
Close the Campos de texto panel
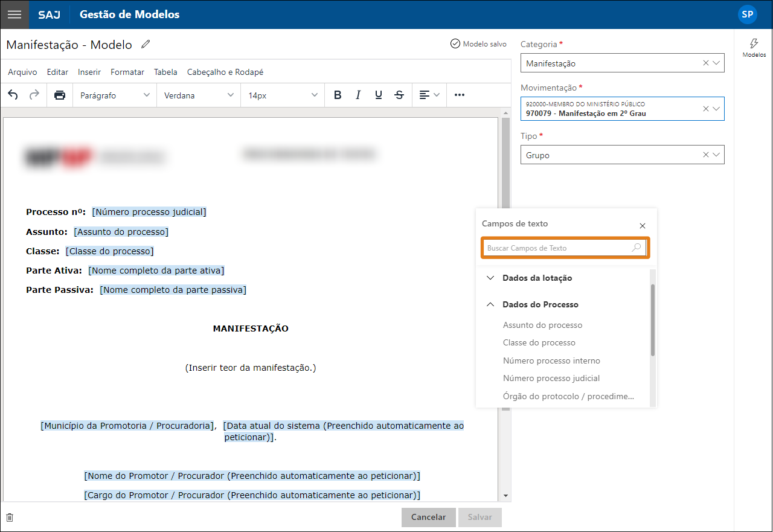(643, 226)
